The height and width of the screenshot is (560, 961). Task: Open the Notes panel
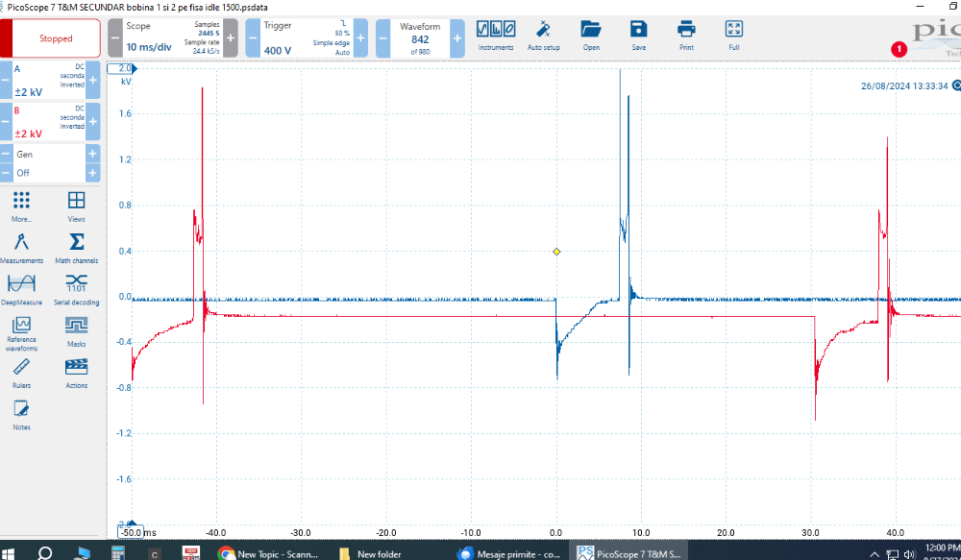coord(21,414)
